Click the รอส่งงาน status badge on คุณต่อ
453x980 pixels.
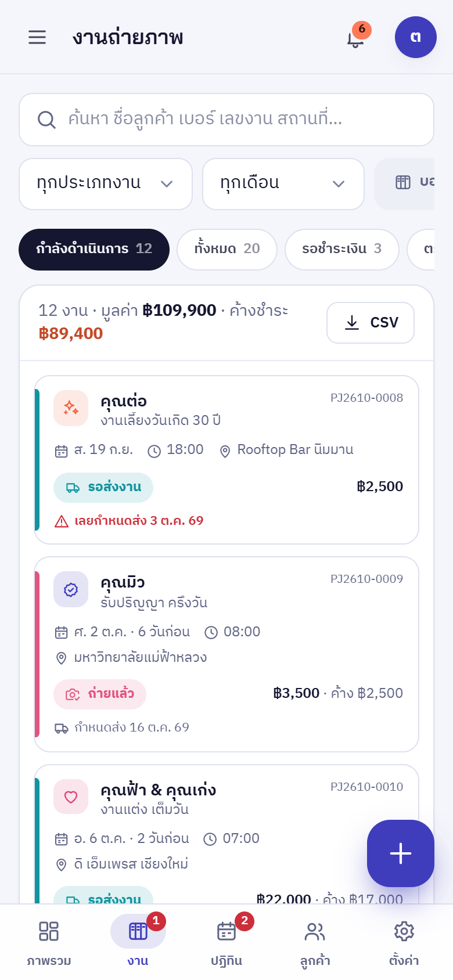[103, 487]
